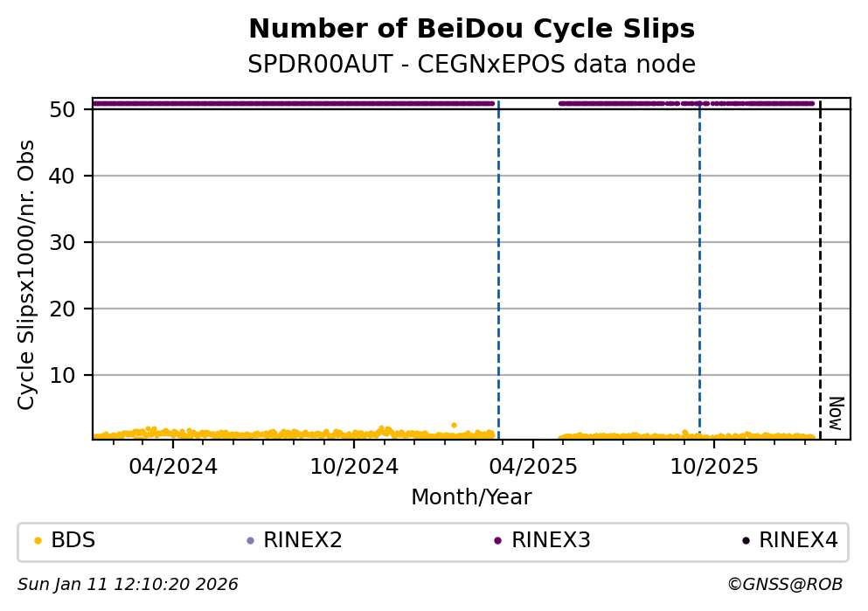Click the 04/2024 x-axis tick label

[173, 468]
